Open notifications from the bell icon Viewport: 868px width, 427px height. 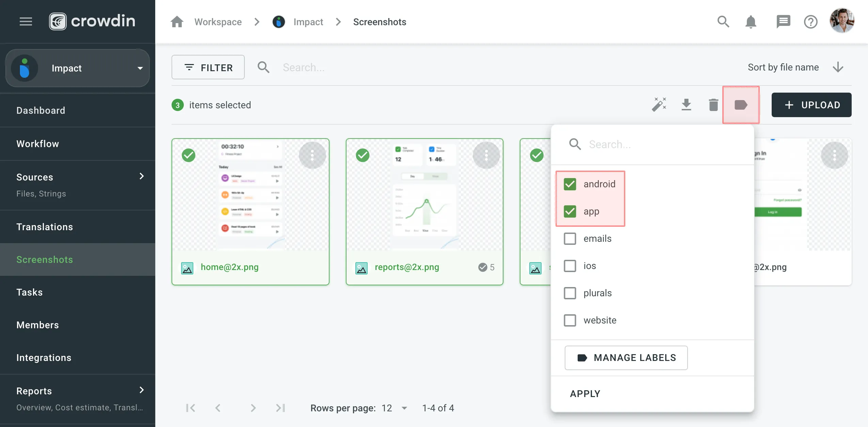(x=750, y=21)
